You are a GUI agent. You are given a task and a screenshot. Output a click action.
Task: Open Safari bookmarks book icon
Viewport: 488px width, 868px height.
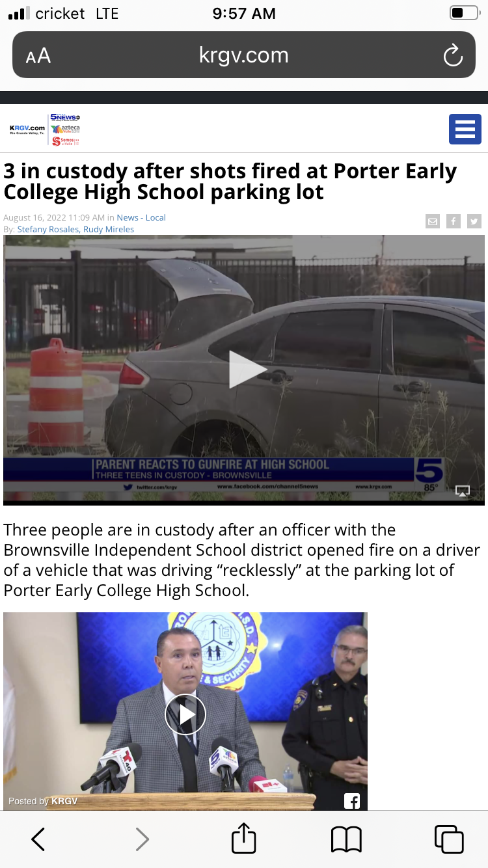click(346, 839)
